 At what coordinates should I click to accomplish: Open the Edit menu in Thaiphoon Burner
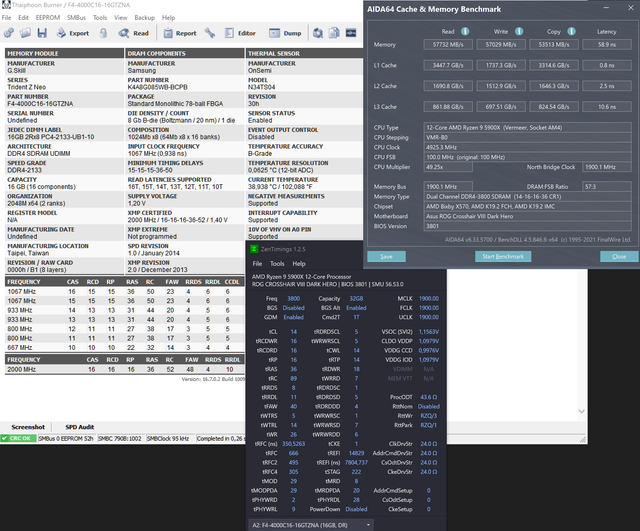tap(24, 18)
